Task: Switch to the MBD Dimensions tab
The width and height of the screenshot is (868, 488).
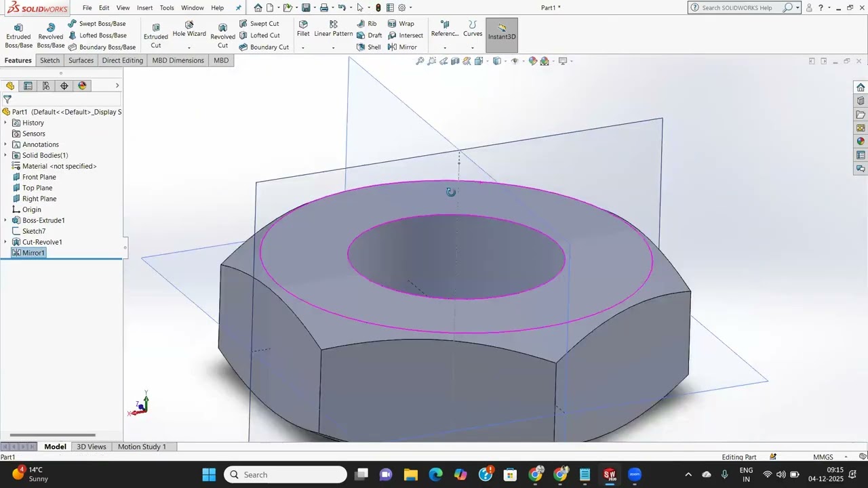Action: point(178,60)
